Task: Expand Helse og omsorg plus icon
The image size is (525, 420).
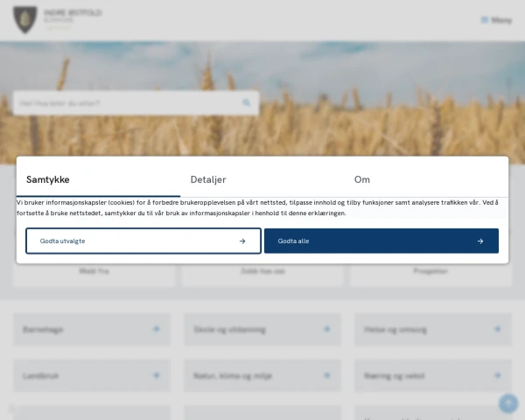Action: tap(498, 330)
